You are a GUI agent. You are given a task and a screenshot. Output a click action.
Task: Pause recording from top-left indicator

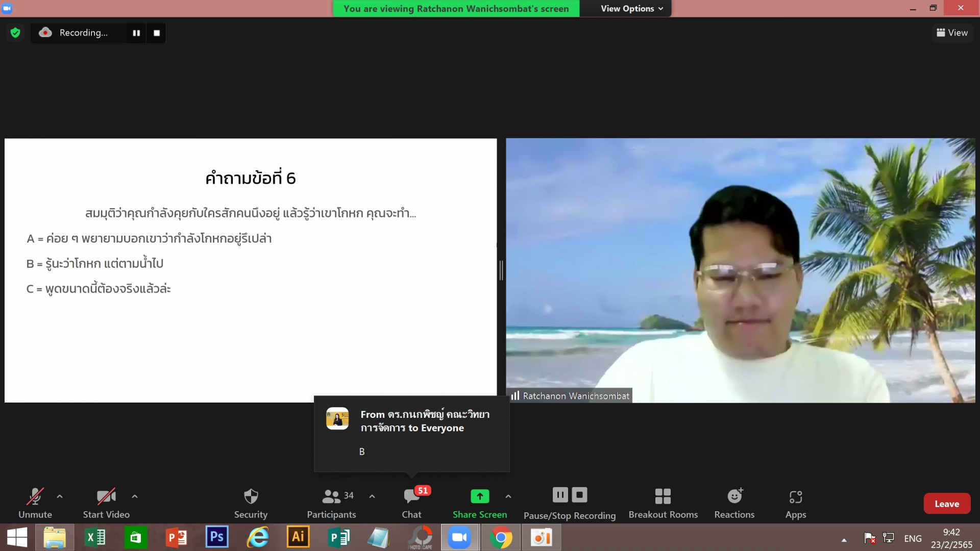[136, 33]
